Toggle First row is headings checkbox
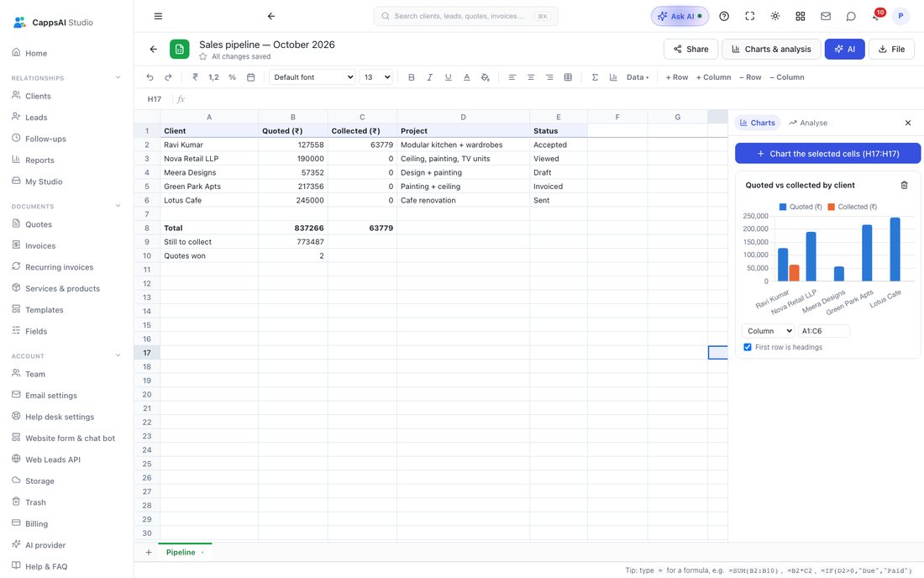This screenshot has height=578, width=924. (748, 347)
